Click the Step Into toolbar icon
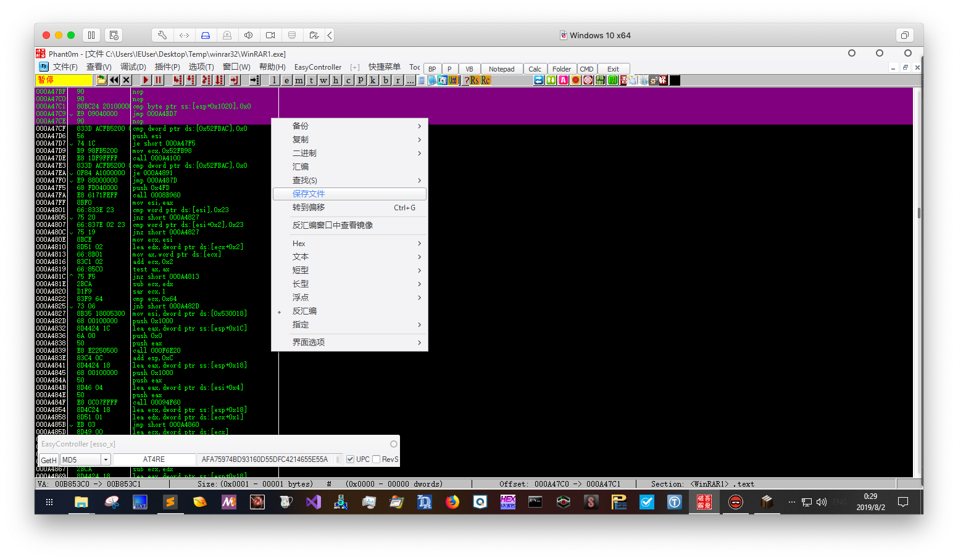This screenshot has height=560, width=958. click(178, 80)
